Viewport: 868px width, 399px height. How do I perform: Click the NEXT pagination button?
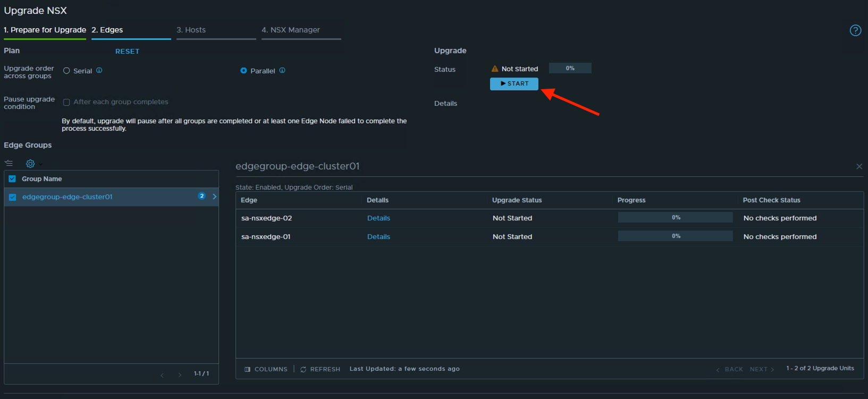pyautogui.click(x=762, y=369)
